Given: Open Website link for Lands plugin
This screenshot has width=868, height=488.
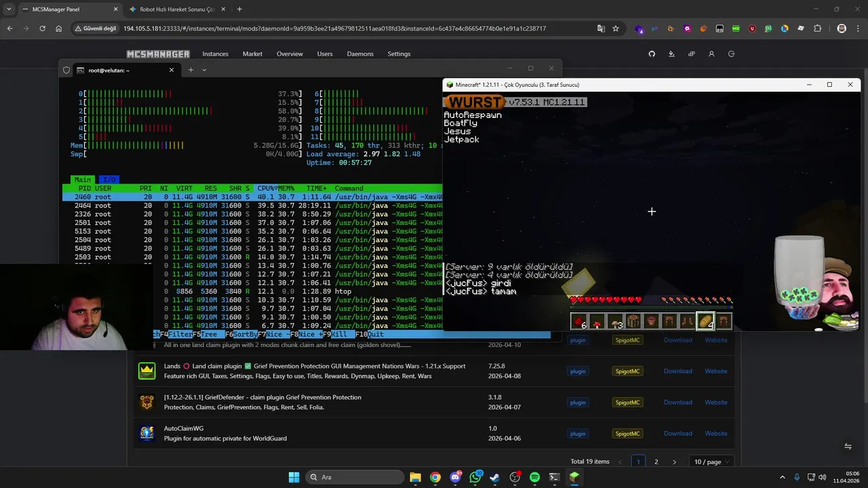Looking at the screenshot, I should [715, 371].
